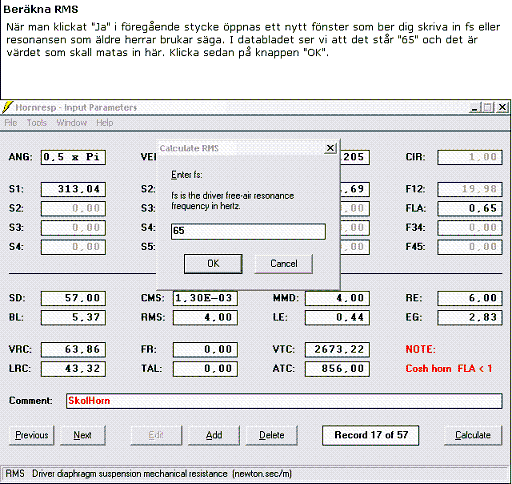Open the Window menu
This screenshot has height=484, width=512.
click(x=72, y=123)
